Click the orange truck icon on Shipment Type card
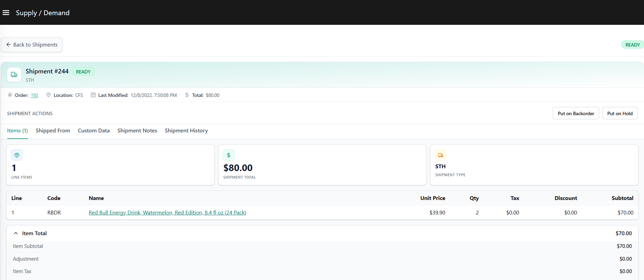The image size is (644, 280). pyautogui.click(x=441, y=155)
